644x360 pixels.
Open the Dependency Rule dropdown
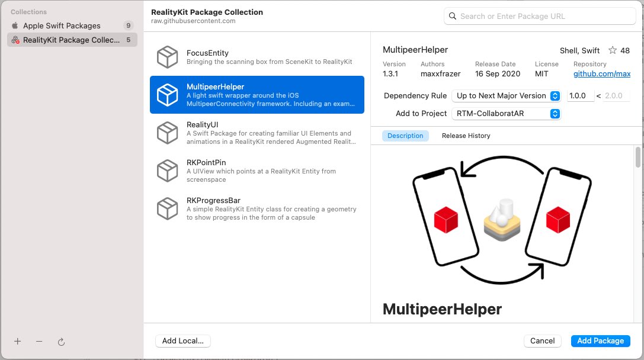click(506, 96)
